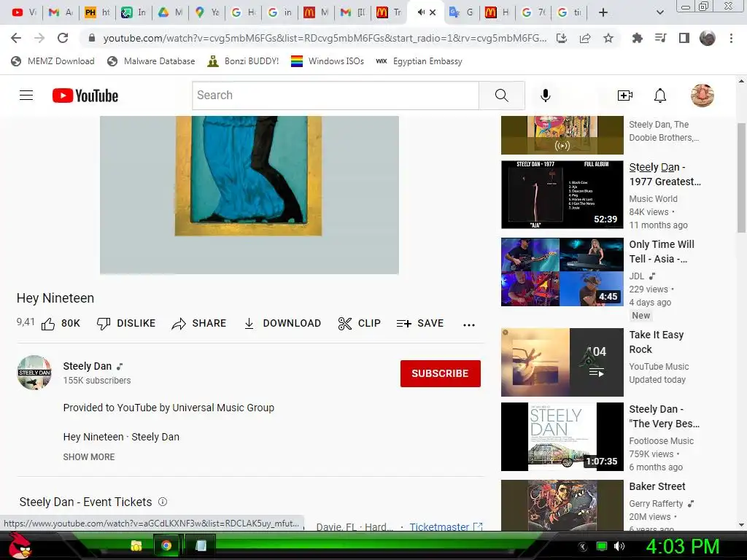Open the Bonzi BUDDY! bookmark
This screenshot has width=747, height=560.
[244, 61]
